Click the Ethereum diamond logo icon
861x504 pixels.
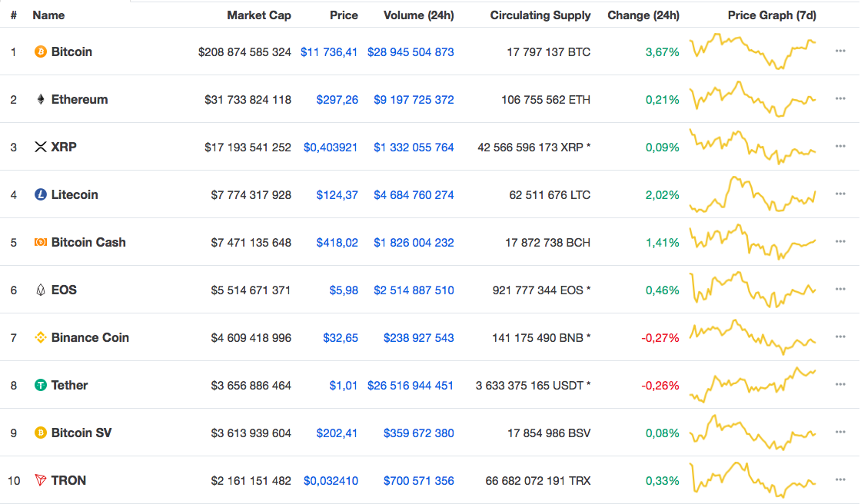pos(41,99)
